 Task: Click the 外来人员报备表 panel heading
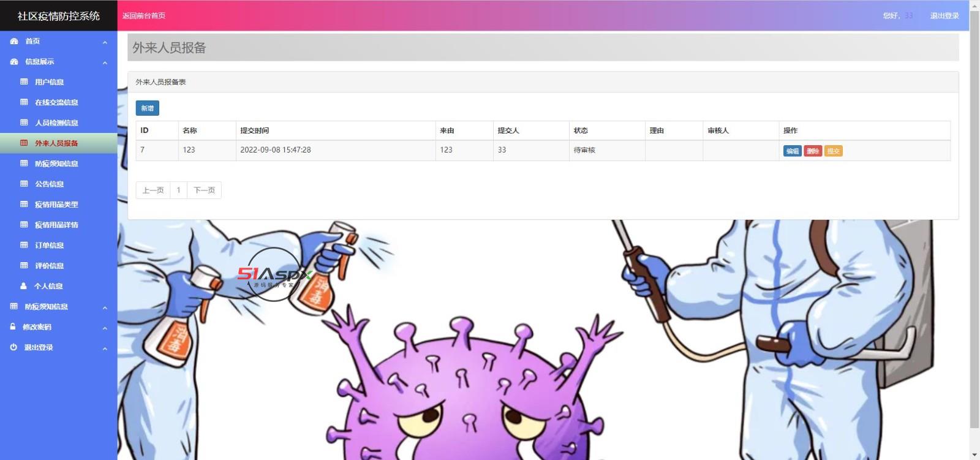click(x=160, y=82)
